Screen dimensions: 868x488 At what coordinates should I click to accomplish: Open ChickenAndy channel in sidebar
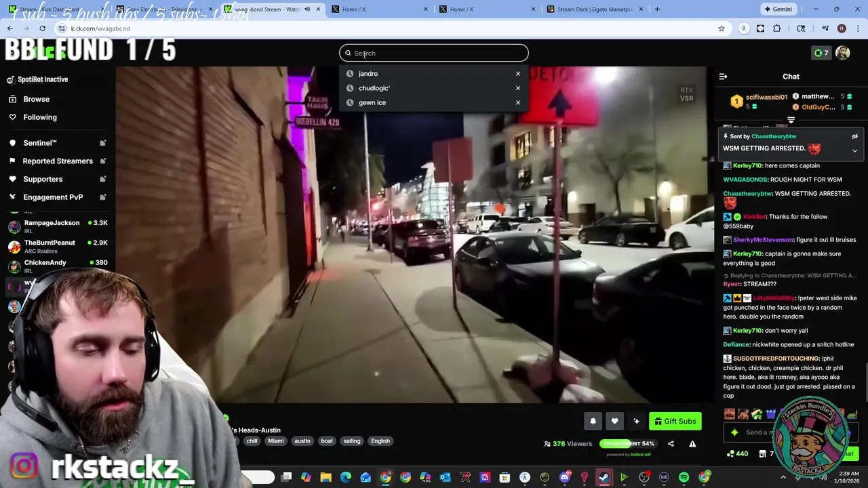pyautogui.click(x=58, y=266)
